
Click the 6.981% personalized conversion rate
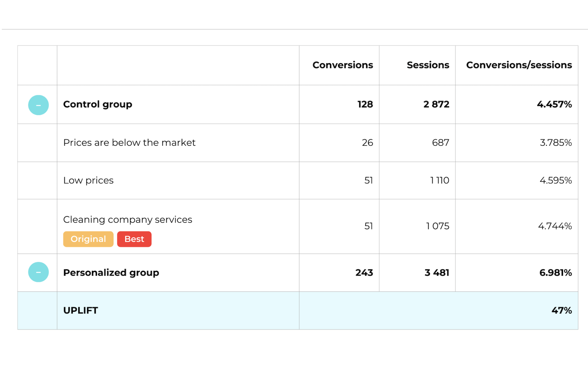tap(555, 273)
